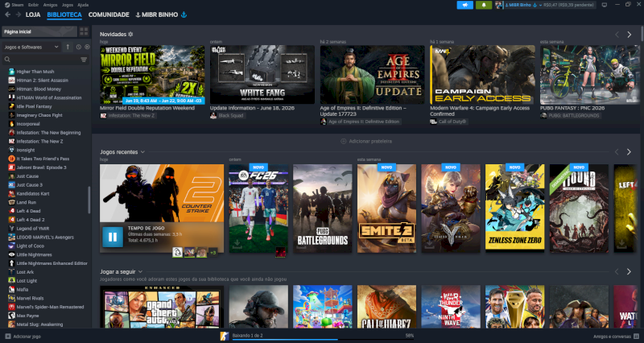Open the Ajuda menu
The image size is (644, 343).
83,5
